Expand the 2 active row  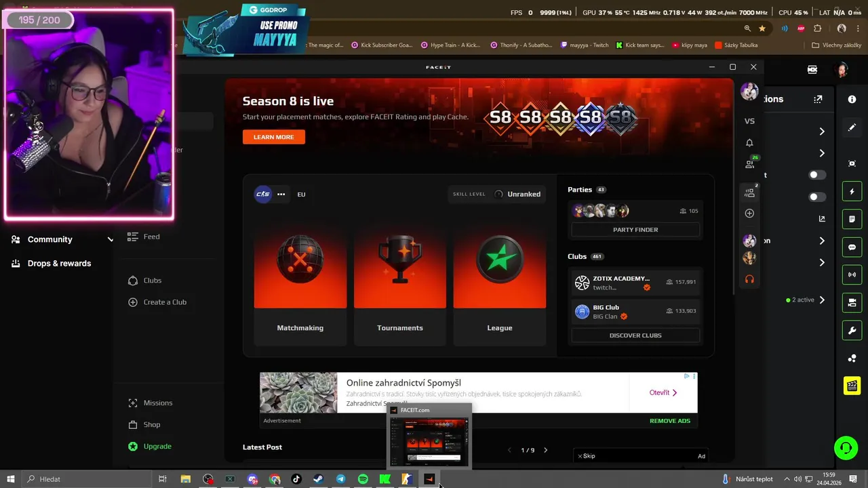805,300
